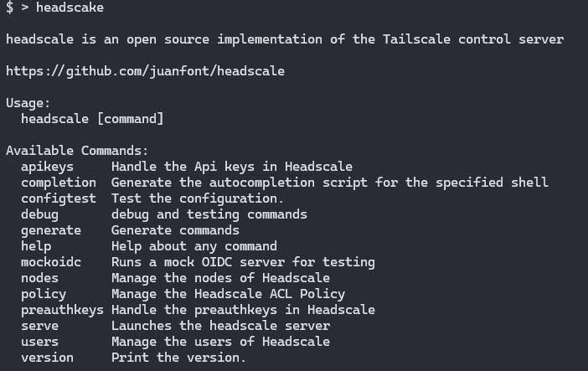Viewport: 588px width, 371px height.
Task: Click the typed 'headscake' command at the prompt
Action: click(70, 8)
